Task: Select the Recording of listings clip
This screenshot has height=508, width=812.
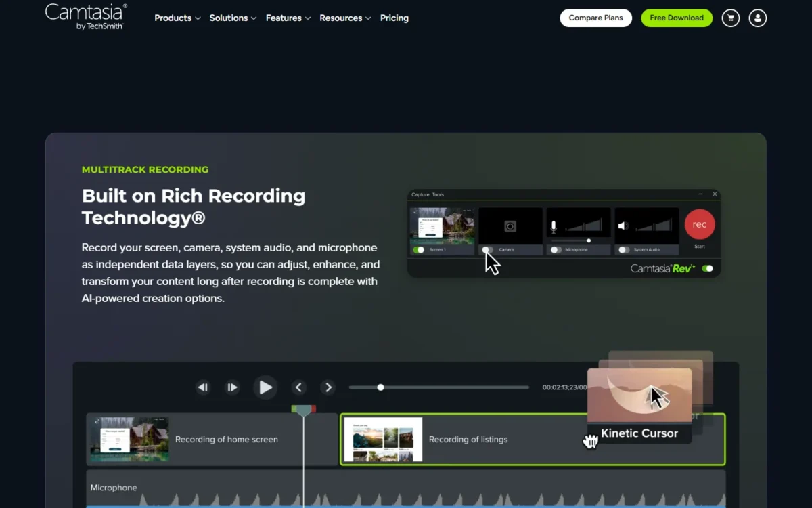Action: [533, 440]
